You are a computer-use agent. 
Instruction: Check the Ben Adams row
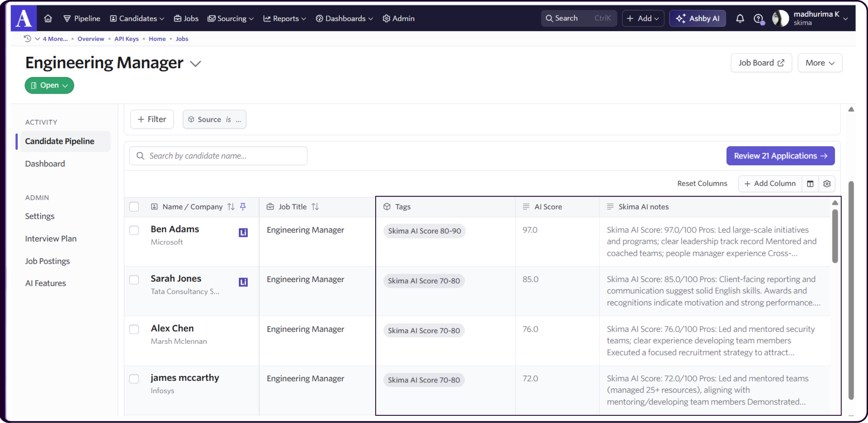[x=134, y=230]
